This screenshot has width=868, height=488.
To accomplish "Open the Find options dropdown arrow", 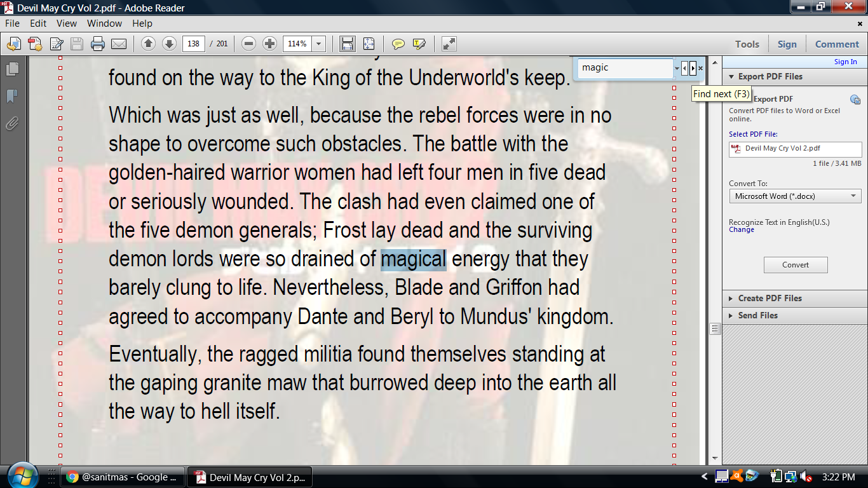I will tap(676, 67).
